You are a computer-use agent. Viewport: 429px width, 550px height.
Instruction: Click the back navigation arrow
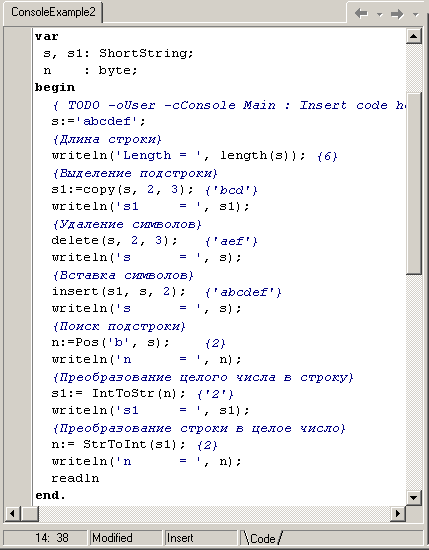coord(361,14)
